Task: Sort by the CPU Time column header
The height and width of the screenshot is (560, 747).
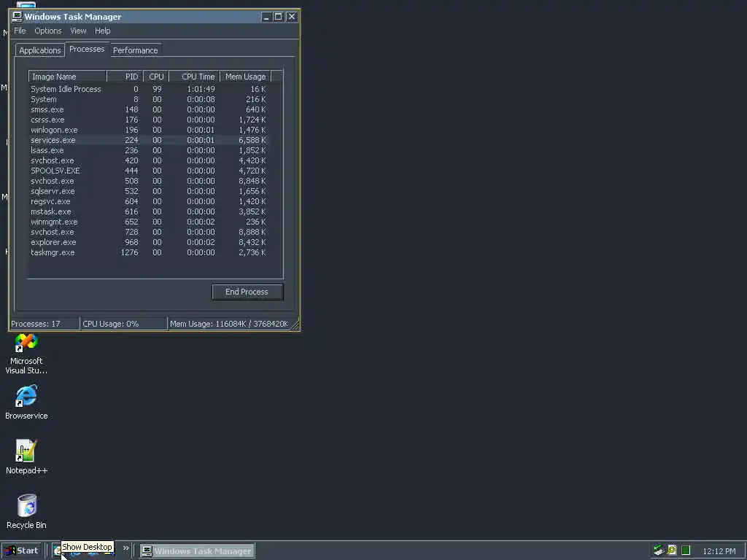Action: [x=194, y=77]
